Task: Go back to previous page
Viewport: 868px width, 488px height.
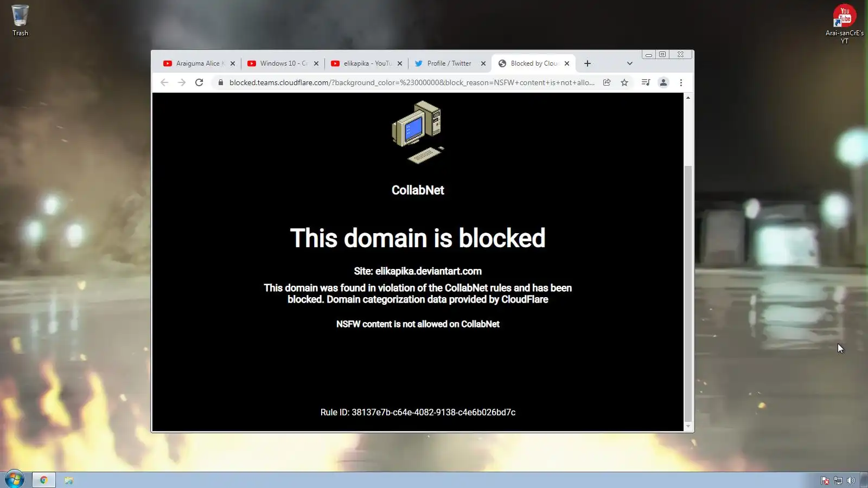Action: (x=164, y=82)
